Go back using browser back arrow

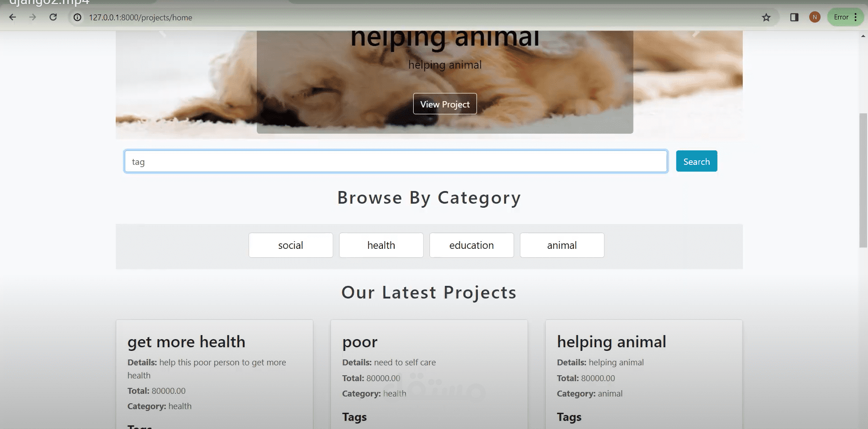pos(13,17)
